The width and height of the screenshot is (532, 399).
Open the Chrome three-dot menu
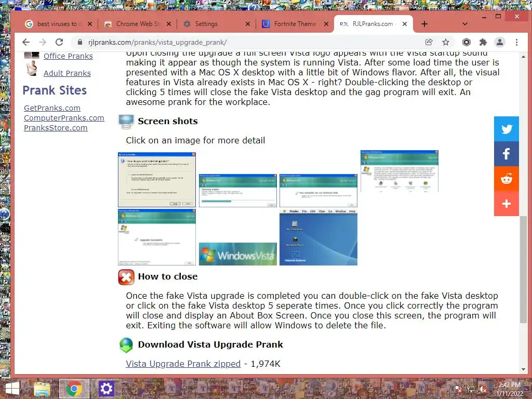[516, 42]
